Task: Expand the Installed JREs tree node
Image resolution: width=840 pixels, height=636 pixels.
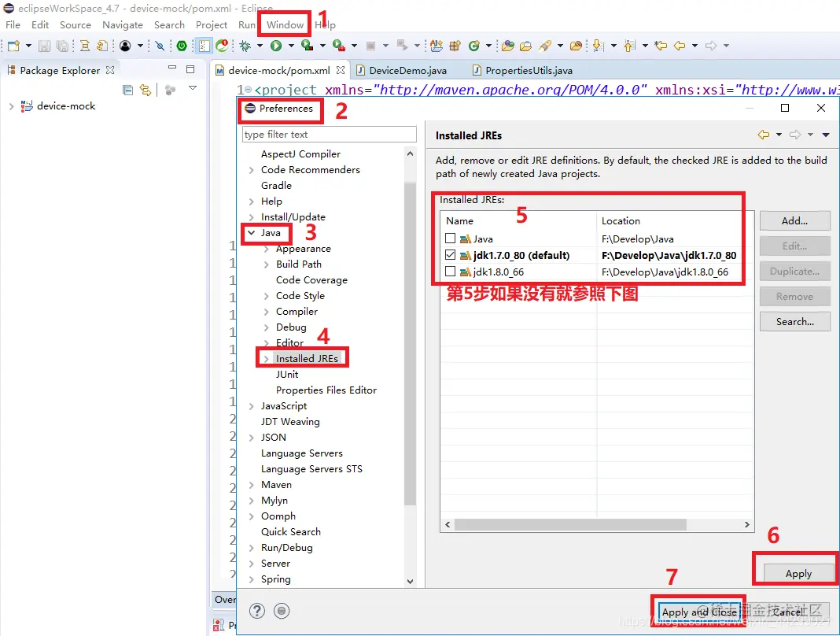Action: coord(267,359)
